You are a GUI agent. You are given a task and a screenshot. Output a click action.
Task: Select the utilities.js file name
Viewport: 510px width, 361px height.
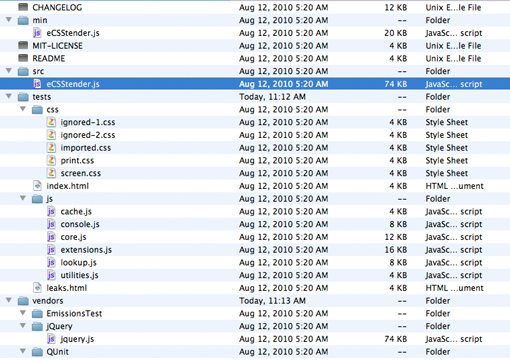(79, 275)
